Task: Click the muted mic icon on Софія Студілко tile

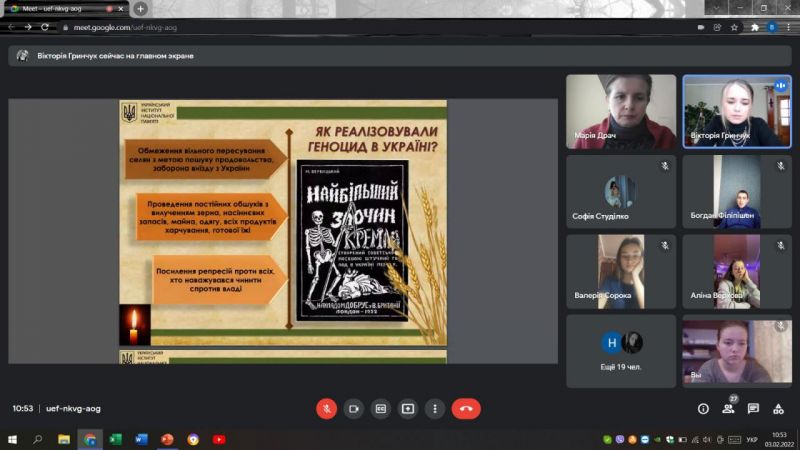Action: point(665,166)
